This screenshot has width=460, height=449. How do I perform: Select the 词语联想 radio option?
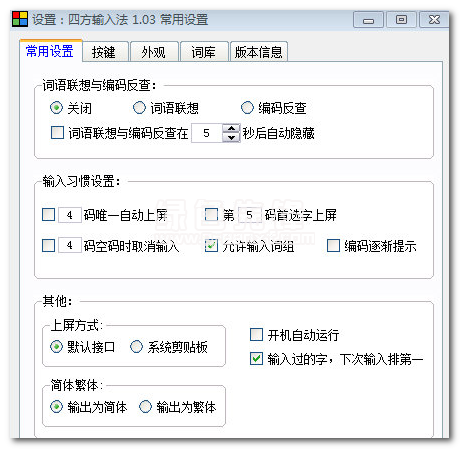139,108
